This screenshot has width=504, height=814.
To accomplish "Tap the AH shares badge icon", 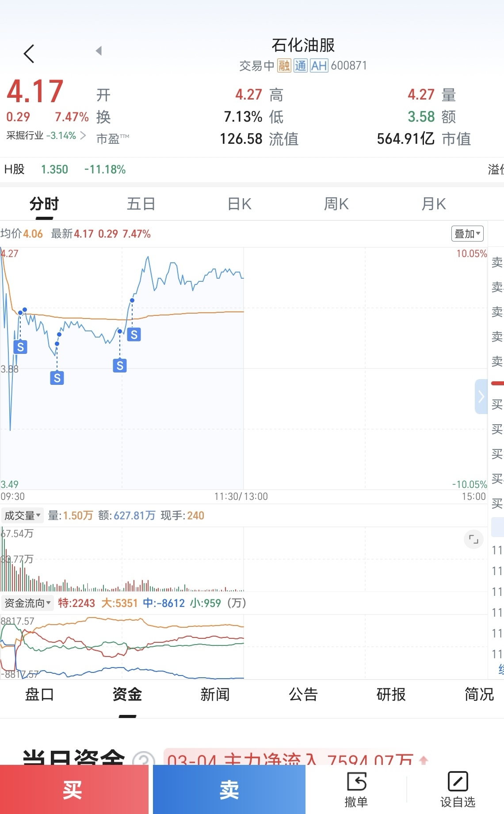I will pos(319,66).
